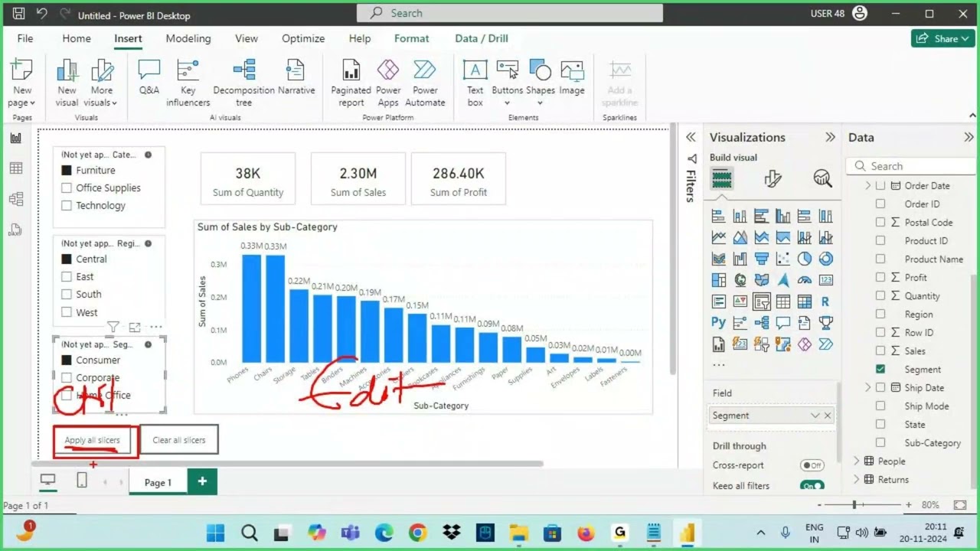Switch to the Home ribbon tab

pyautogui.click(x=77, y=38)
